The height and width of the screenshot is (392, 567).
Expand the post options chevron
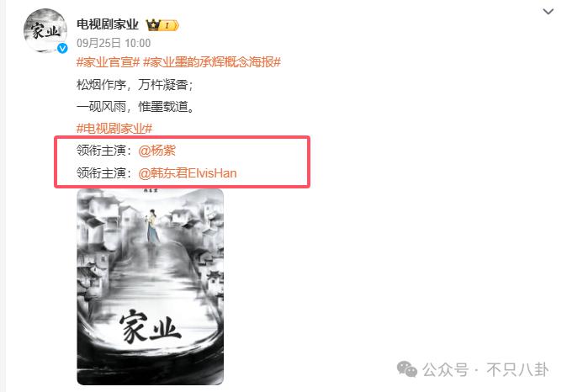(548, 12)
